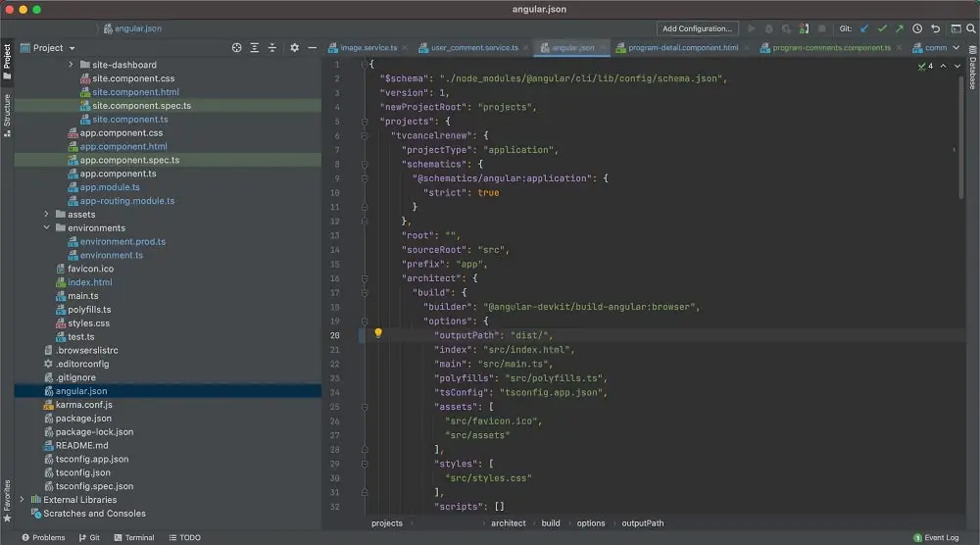Click the rollback undo arrow icon
The image size is (980, 545).
(935, 29)
